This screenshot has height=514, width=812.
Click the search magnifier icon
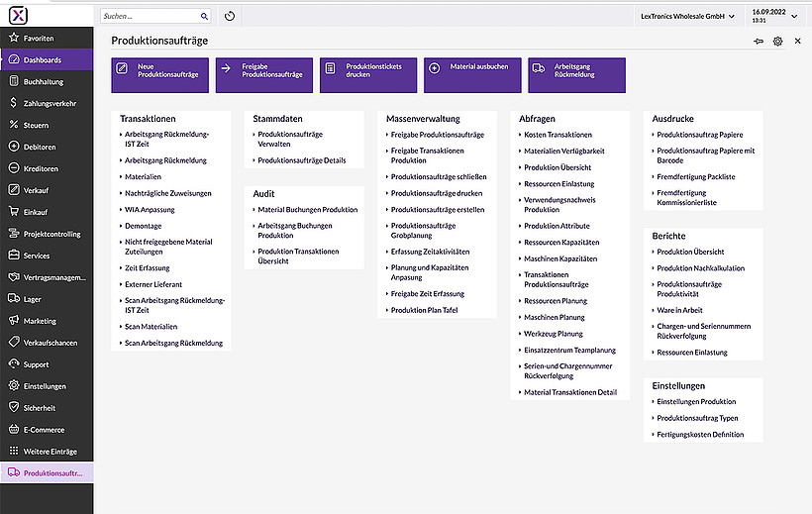click(x=205, y=16)
